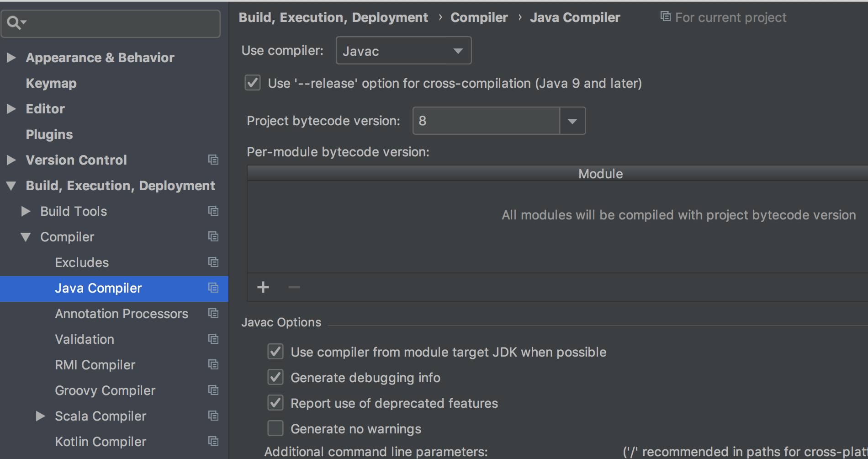Image resolution: width=868 pixels, height=459 pixels.
Task: Click project-level icon beside Annotation Processors
Action: click(213, 314)
